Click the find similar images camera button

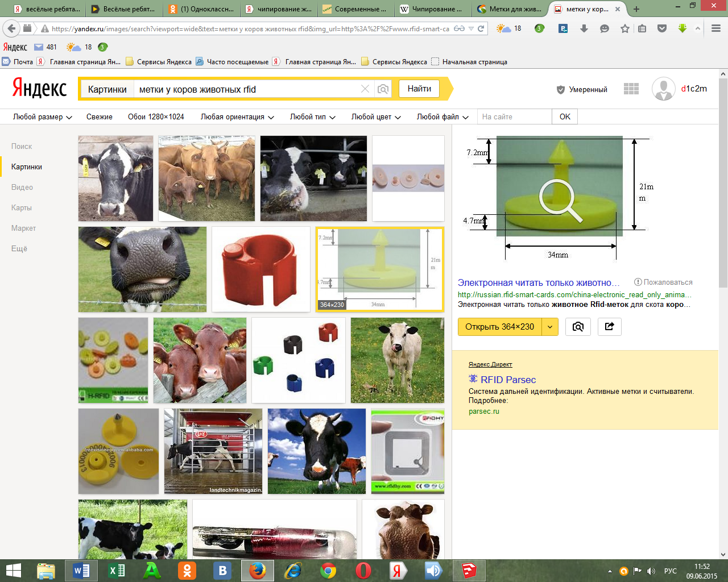[x=578, y=327]
